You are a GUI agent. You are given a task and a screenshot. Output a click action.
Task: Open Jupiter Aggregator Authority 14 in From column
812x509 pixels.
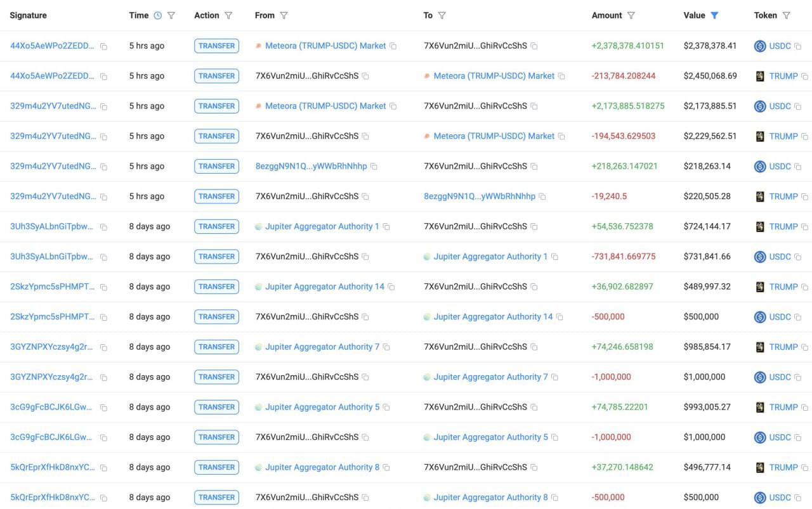(325, 287)
